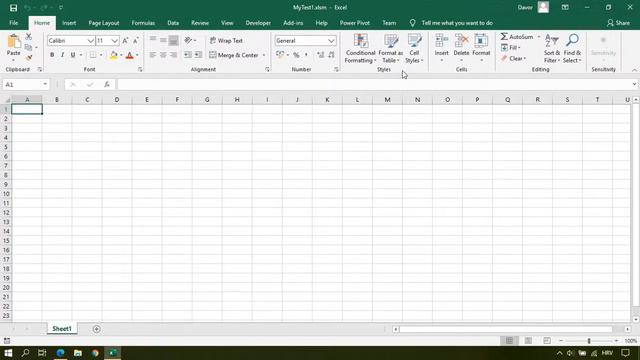Image resolution: width=640 pixels, height=360 pixels.
Task: Open Sort & Filter menu
Action: [552, 49]
